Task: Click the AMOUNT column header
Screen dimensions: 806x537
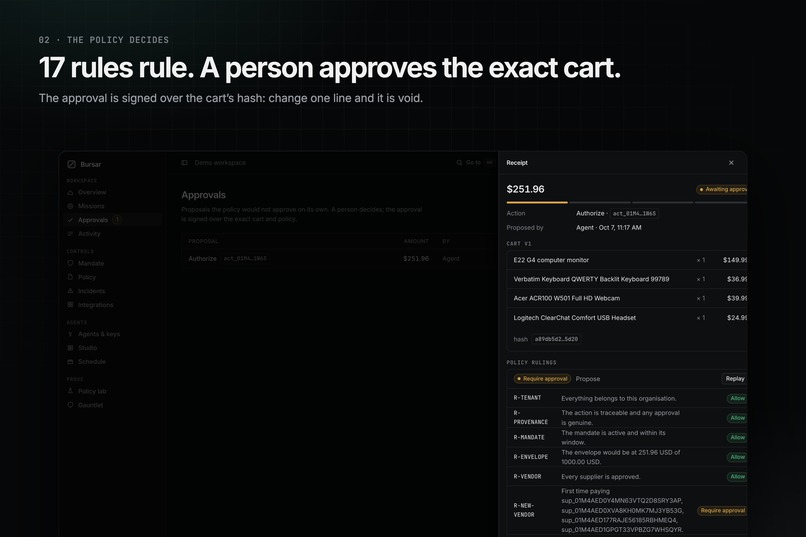Action: pos(416,241)
